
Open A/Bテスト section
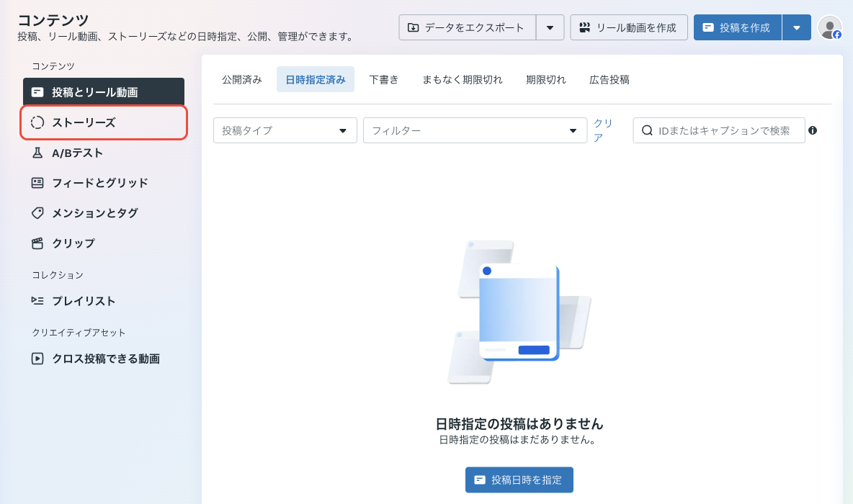click(103, 153)
